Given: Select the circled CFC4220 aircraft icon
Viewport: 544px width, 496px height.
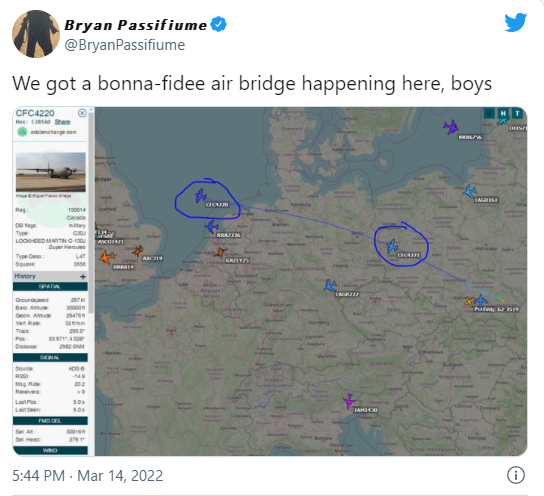Looking at the screenshot, I should [201, 195].
